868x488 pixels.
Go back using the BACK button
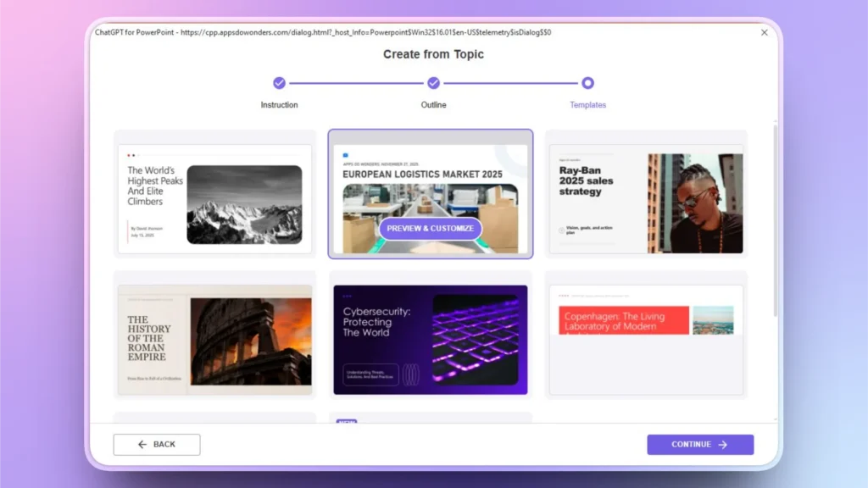pos(156,444)
